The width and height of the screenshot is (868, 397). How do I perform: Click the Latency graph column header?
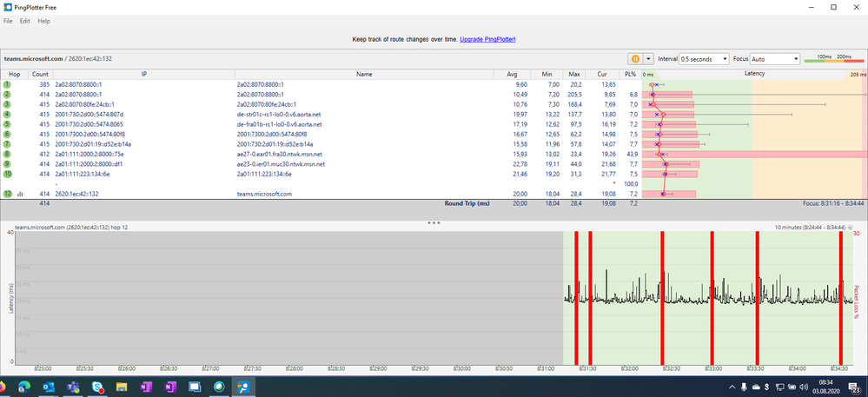(754, 74)
